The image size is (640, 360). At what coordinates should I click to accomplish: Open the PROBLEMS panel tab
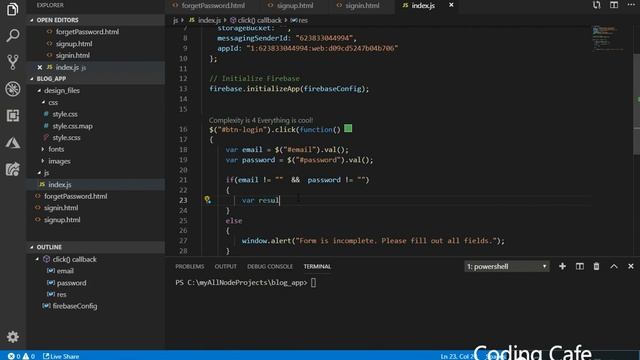189,266
